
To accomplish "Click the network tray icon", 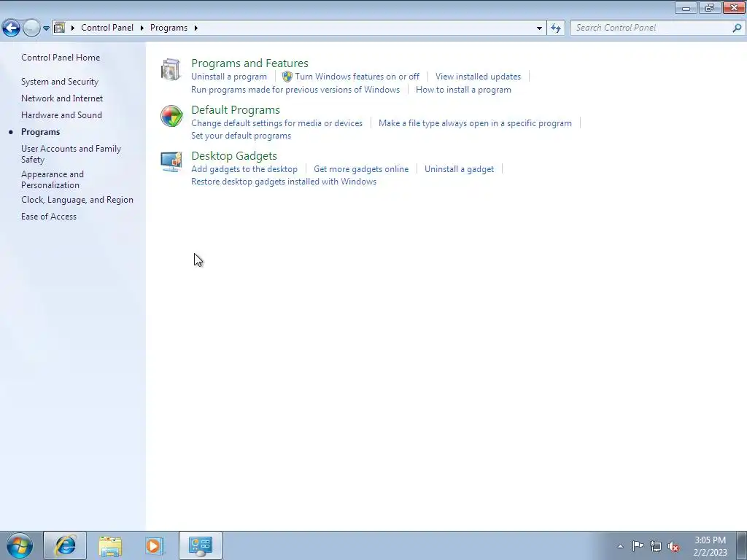I will pos(656,546).
